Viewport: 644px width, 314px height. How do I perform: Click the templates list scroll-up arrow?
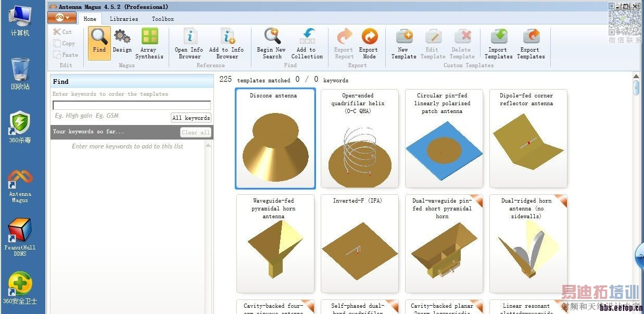[636, 77]
